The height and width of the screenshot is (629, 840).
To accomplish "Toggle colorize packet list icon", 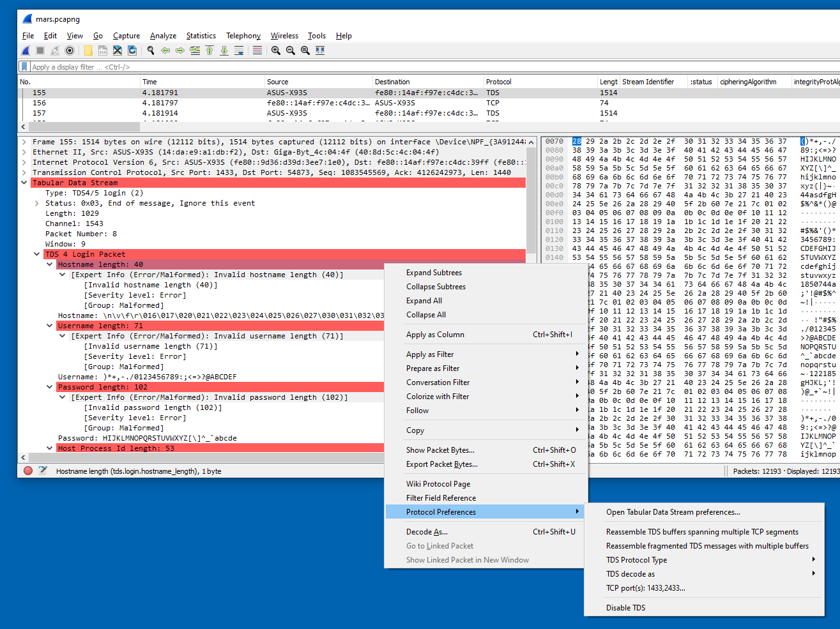I will pos(257,50).
